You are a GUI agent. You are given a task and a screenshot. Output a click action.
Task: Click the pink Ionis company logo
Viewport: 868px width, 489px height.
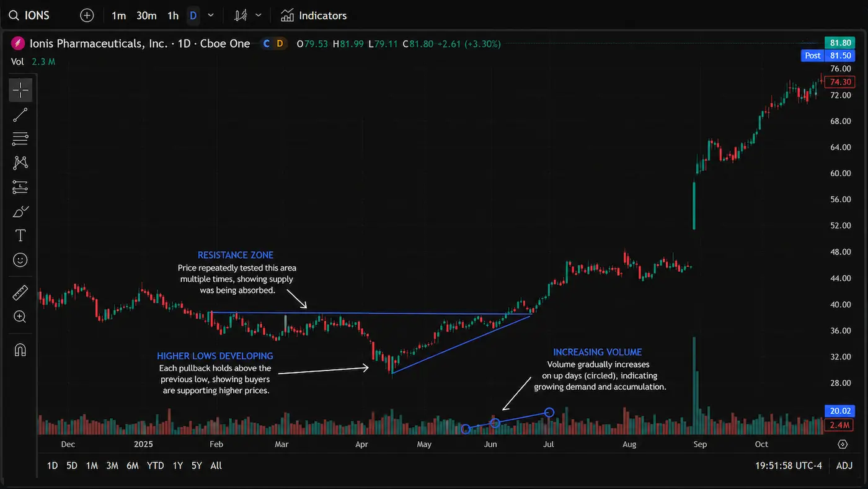[x=18, y=43]
